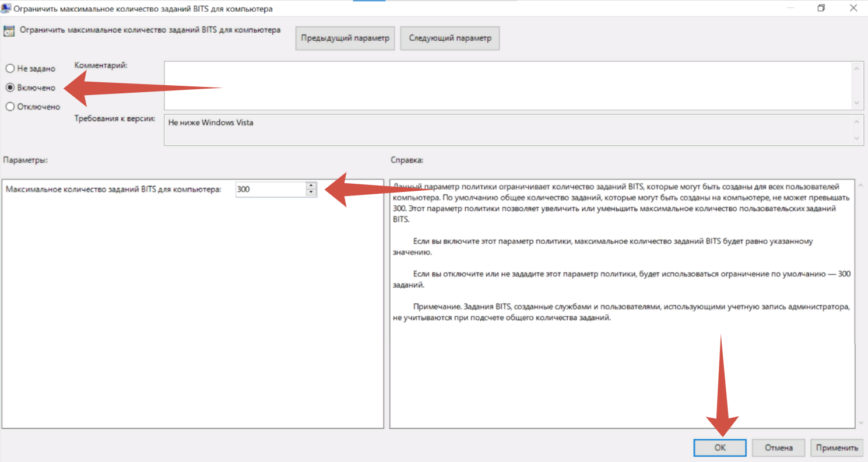This screenshot has height=462, width=868.
Task: Minimize the policy settings window
Action: click(790, 8)
